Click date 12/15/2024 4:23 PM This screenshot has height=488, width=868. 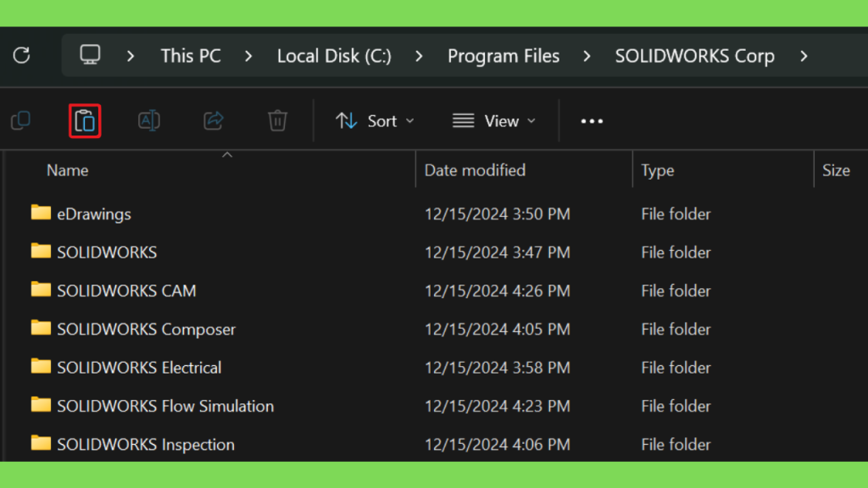tap(497, 406)
